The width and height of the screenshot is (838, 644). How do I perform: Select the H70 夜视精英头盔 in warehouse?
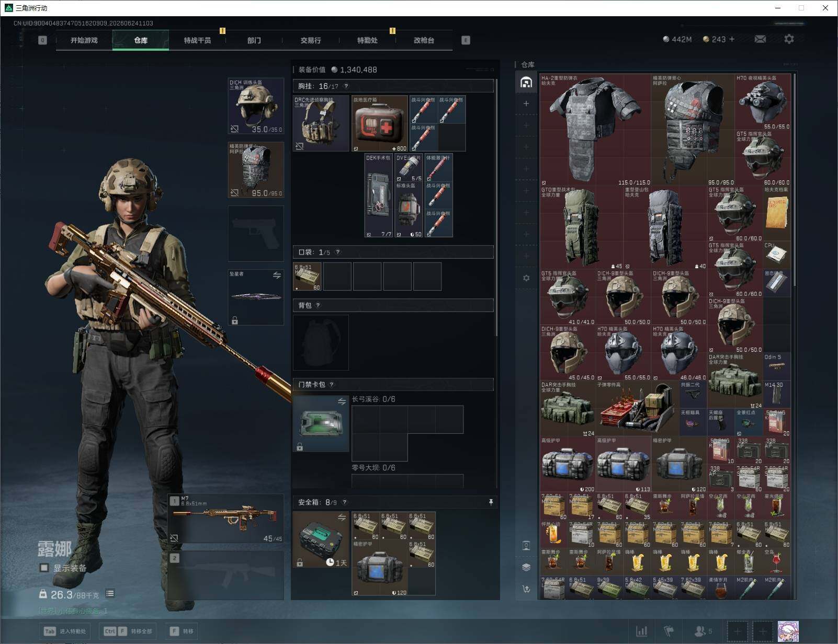point(763,102)
